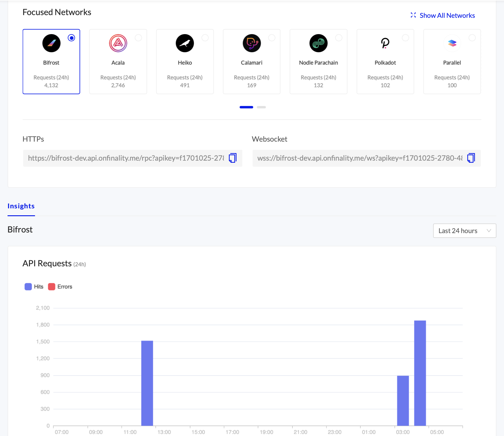Copy the Websocket endpoint URL
Screen dimensions: 504x436
(x=471, y=158)
